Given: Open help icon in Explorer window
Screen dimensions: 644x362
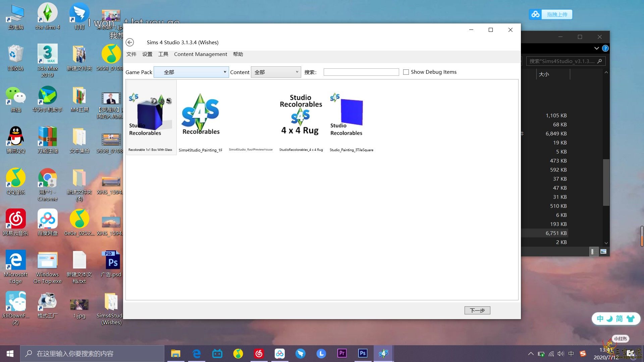Looking at the screenshot, I should [x=605, y=48].
